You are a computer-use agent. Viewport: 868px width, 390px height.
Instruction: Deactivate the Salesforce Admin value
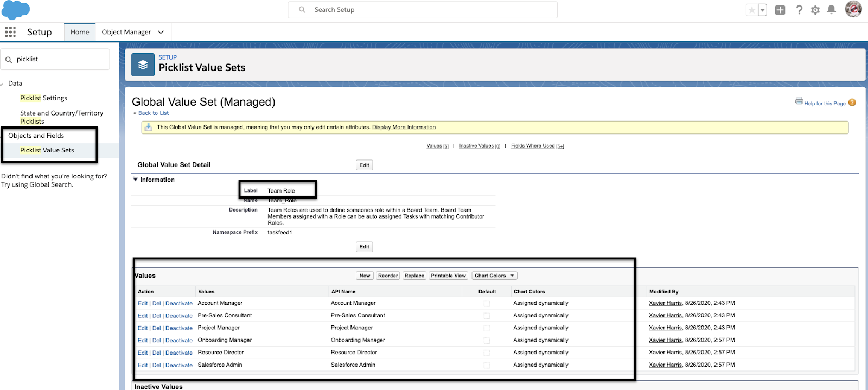point(179,366)
